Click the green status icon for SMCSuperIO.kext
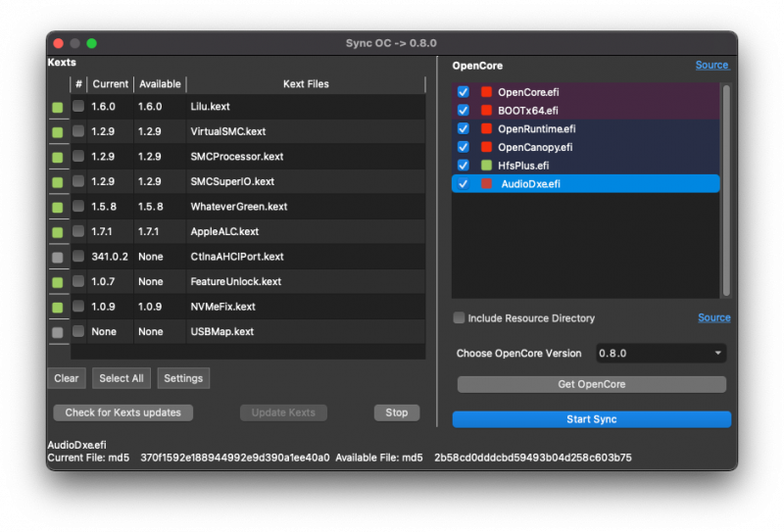784x532 pixels. [x=58, y=182]
